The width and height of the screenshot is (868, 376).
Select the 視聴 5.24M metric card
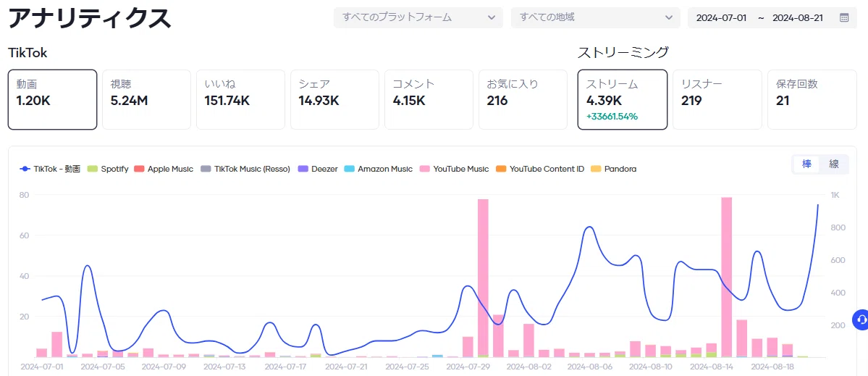click(146, 100)
